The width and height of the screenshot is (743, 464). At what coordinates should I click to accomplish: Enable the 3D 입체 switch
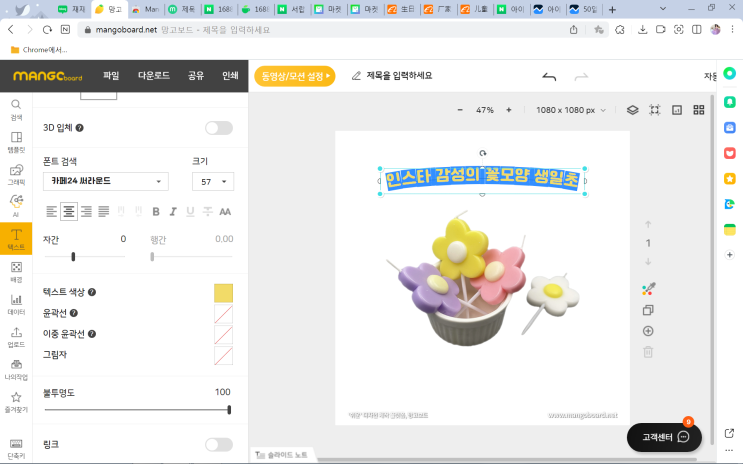coord(219,128)
